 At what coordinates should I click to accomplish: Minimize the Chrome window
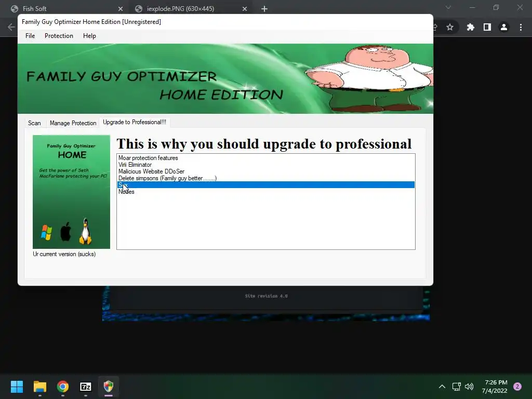pos(472,7)
